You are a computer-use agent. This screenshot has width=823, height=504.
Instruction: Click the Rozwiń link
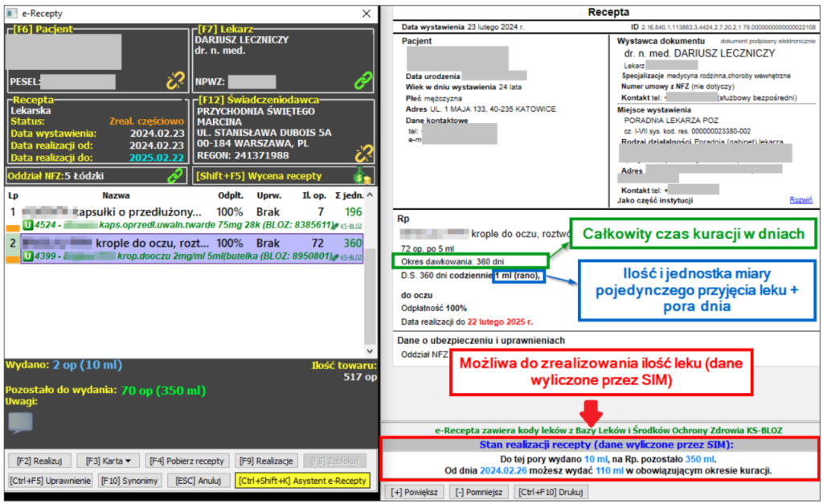800,200
